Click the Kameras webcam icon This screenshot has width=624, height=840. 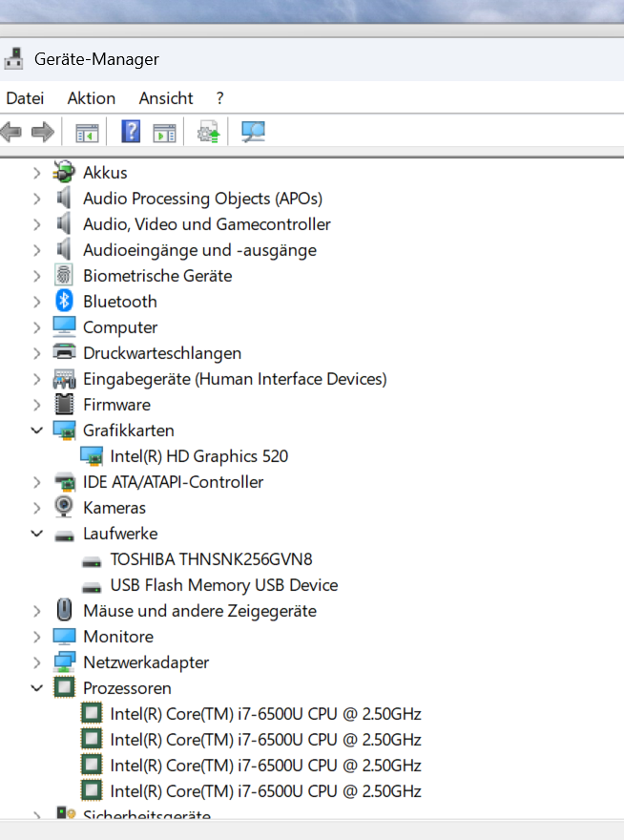tap(64, 507)
